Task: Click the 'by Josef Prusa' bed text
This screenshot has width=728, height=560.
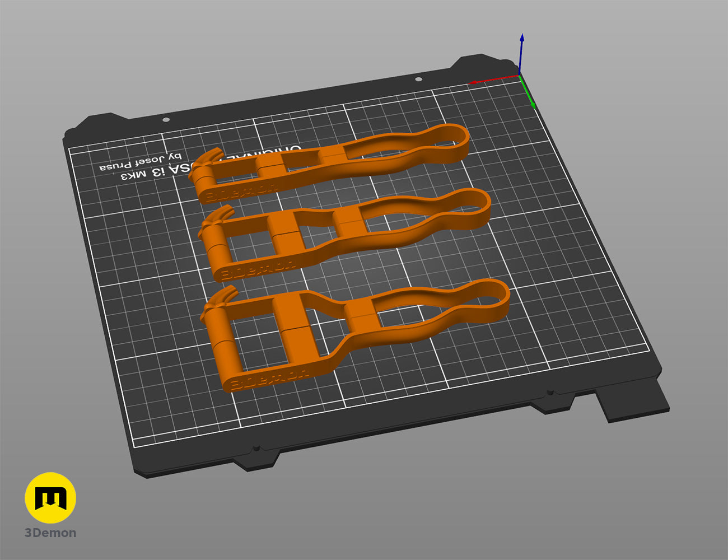Action: (141, 162)
